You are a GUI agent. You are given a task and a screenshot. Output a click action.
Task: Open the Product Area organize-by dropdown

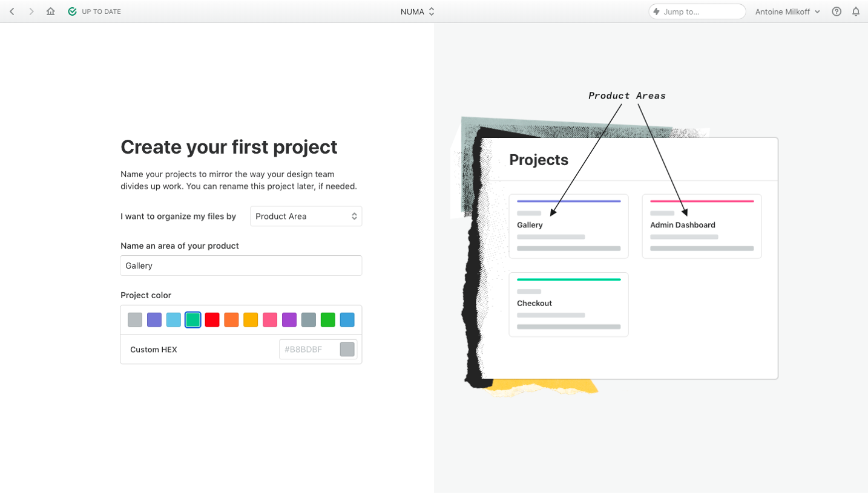(x=306, y=216)
